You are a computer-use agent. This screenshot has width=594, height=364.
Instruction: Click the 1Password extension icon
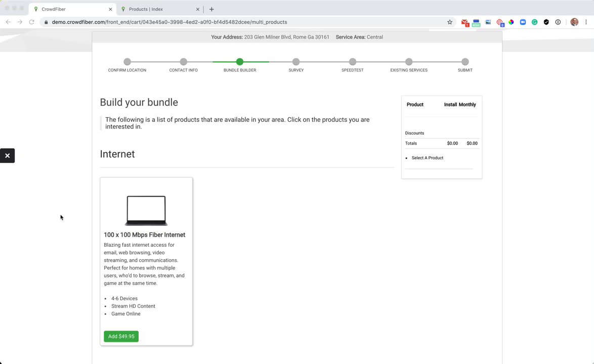click(x=558, y=22)
